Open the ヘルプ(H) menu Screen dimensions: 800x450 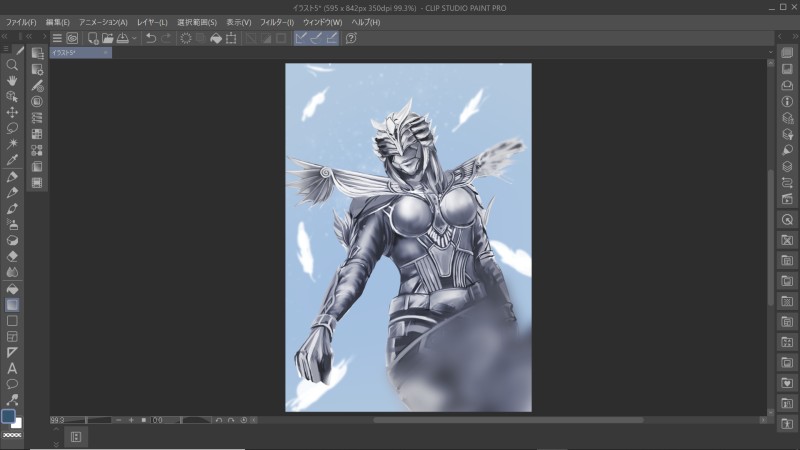(366, 22)
